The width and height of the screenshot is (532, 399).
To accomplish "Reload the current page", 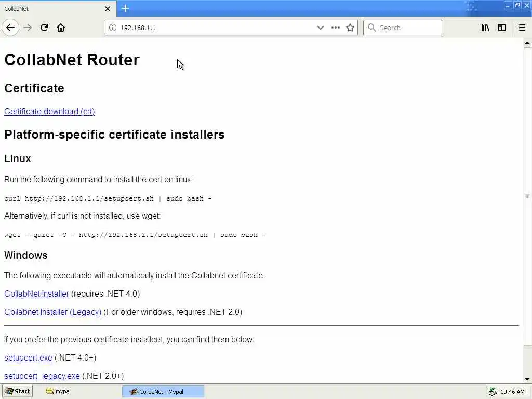I will click(44, 28).
